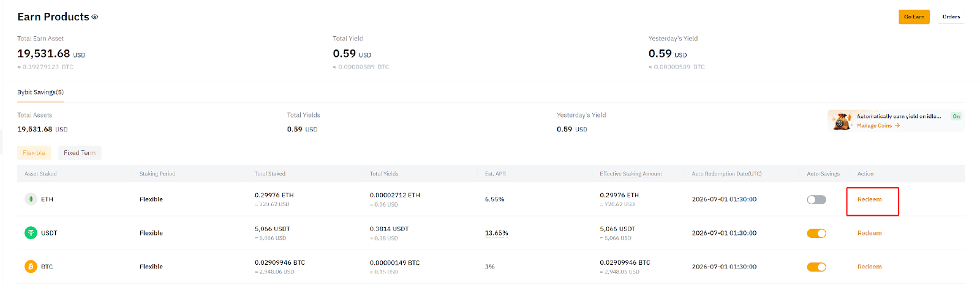Click the Effective Staking Amount column header
This screenshot has height=285, width=980.
[x=631, y=174]
